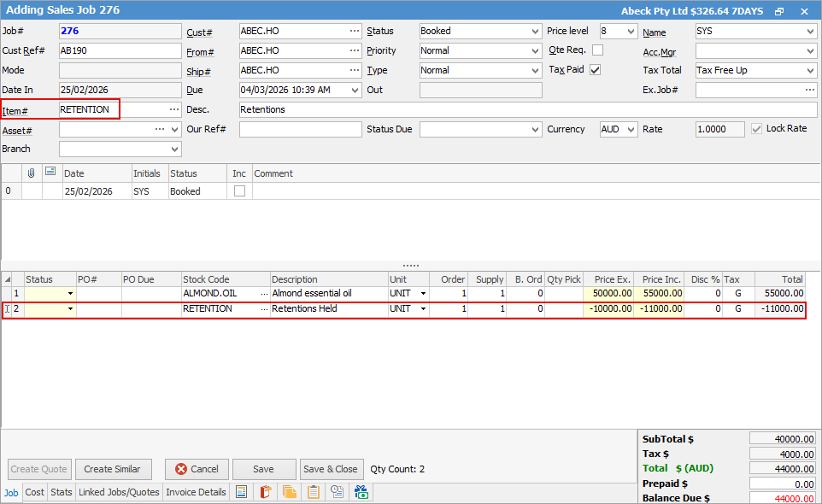The height and width of the screenshot is (504, 822).
Task: Open the Item# lookup ellipsis
Action: 174,109
